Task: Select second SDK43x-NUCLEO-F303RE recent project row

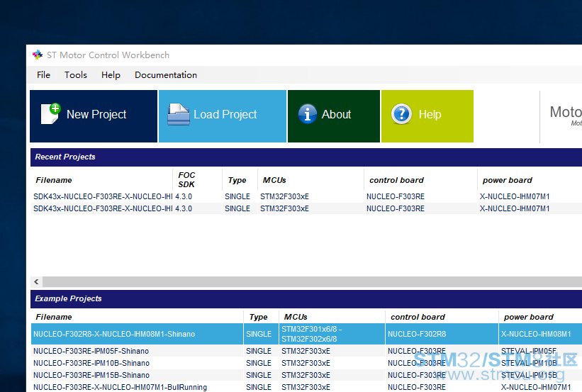Action: [x=306, y=208]
